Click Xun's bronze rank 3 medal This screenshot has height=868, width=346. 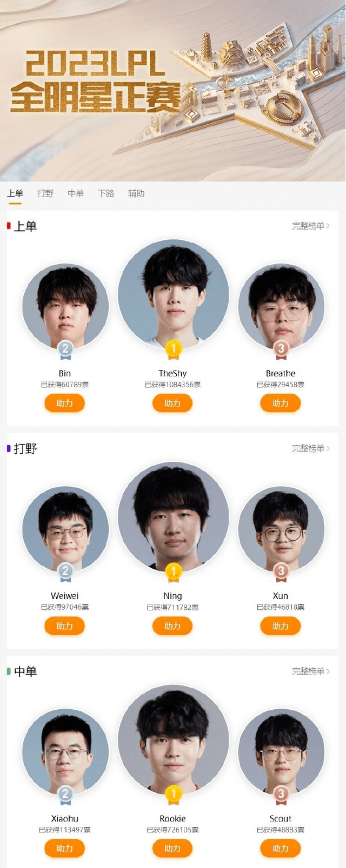pos(281,572)
